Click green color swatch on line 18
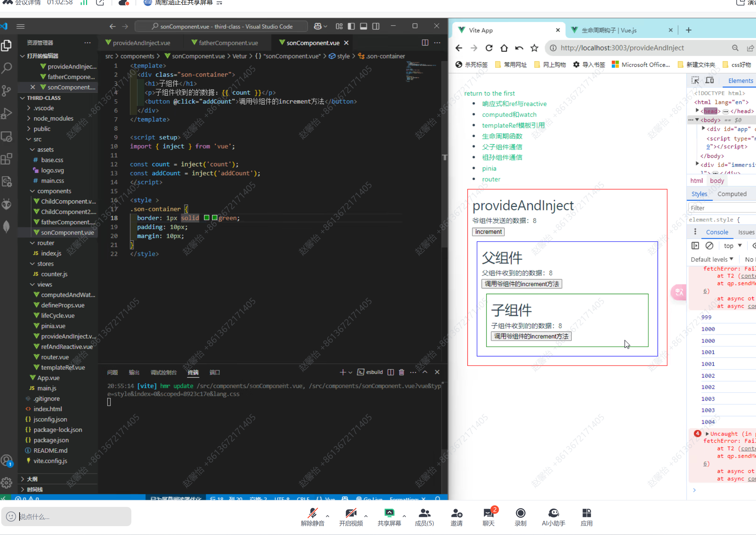The height and width of the screenshot is (535, 756). pyautogui.click(x=215, y=218)
